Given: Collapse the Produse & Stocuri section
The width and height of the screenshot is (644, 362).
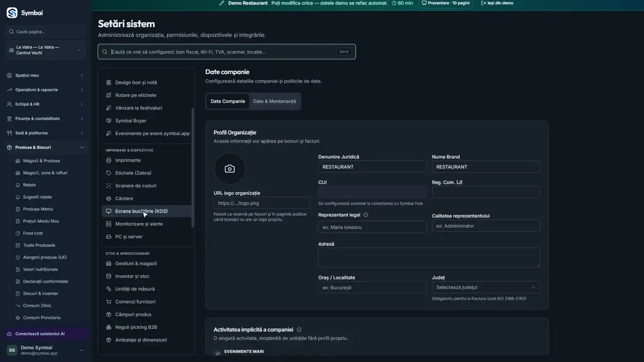Looking at the screenshot, I should pos(45,147).
